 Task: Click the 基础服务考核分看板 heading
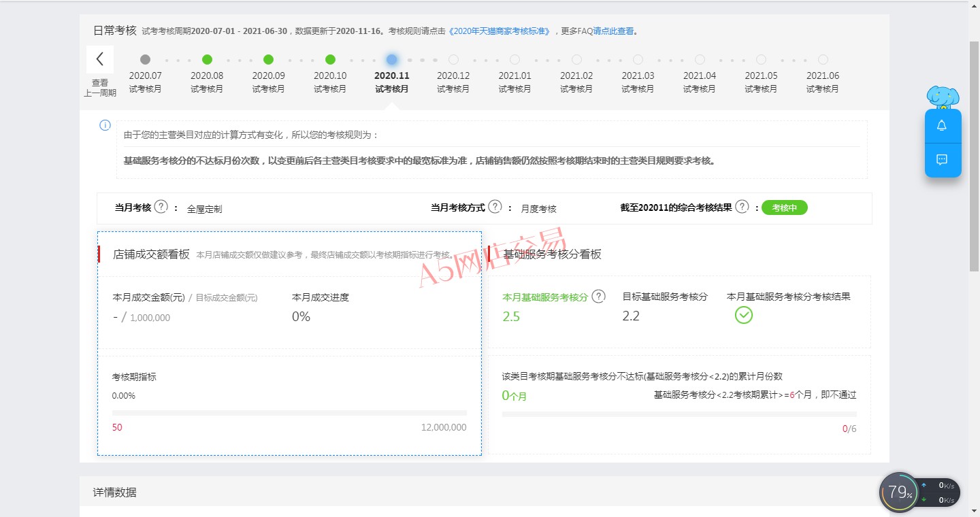click(x=552, y=254)
